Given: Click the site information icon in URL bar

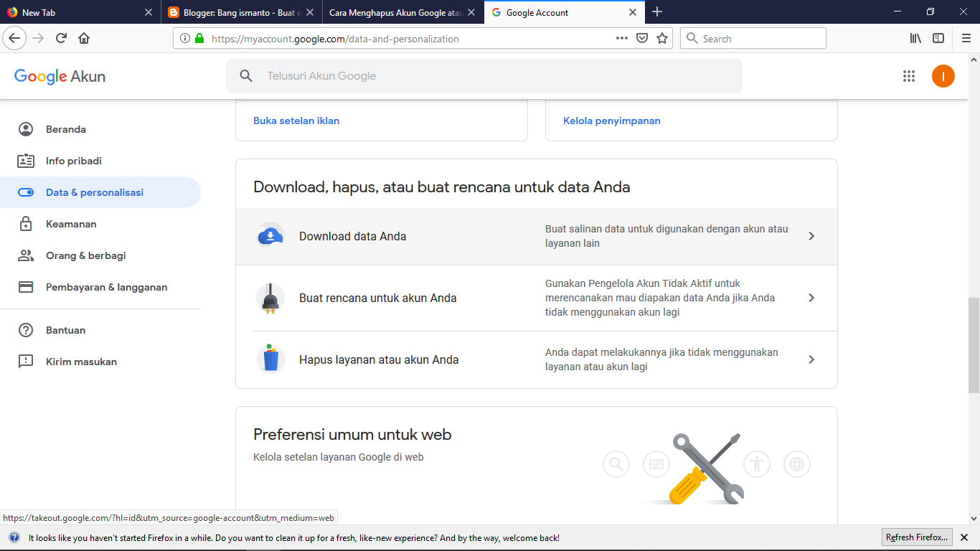Looking at the screenshot, I should click(185, 39).
